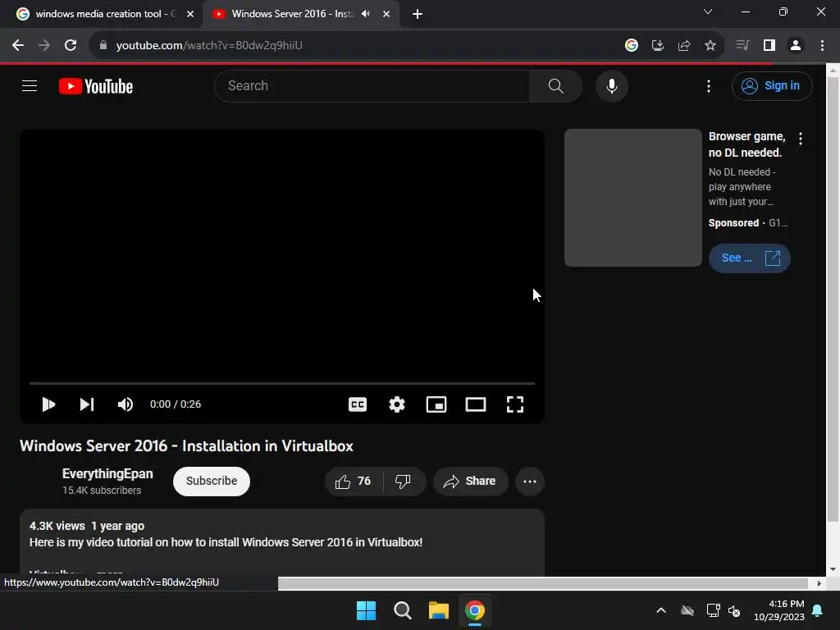Enter full screen mode
The image size is (840, 630).
point(515,404)
